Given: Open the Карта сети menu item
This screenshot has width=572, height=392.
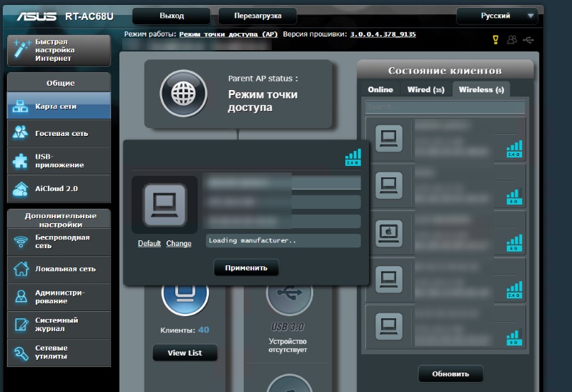Looking at the screenshot, I should pyautogui.click(x=59, y=106).
